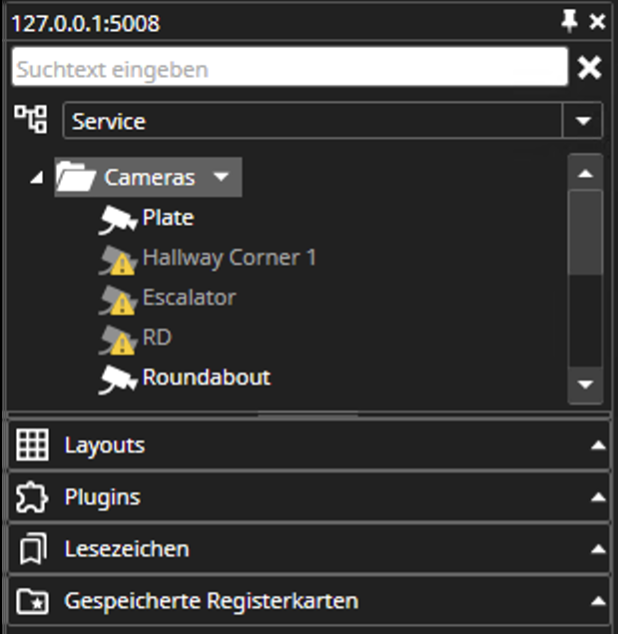Click the camera list scroll up arrow
Viewport: 618px width, 634px height.
pyautogui.click(x=585, y=174)
